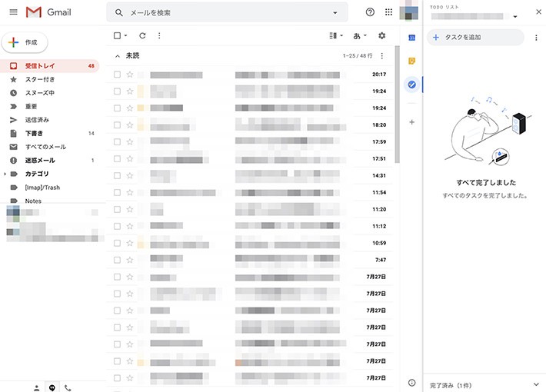Open toolbar more options menu
Image resolution: width=546 pixels, height=392 pixels.
[x=159, y=35]
